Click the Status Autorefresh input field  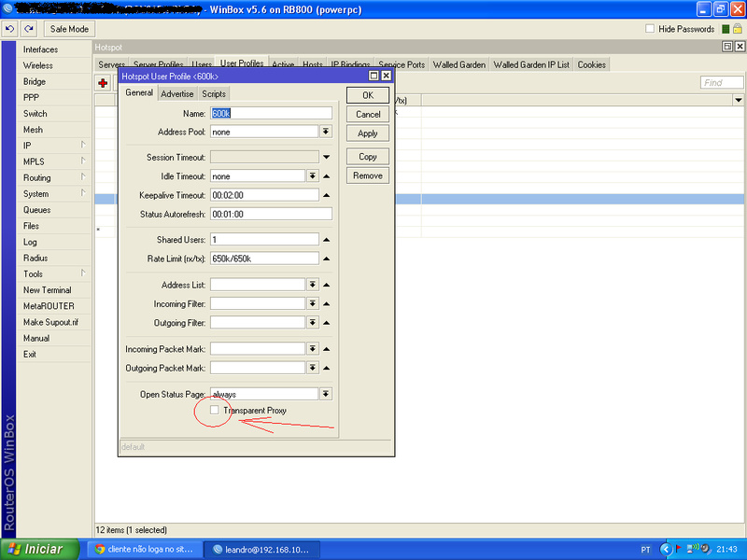(271, 215)
